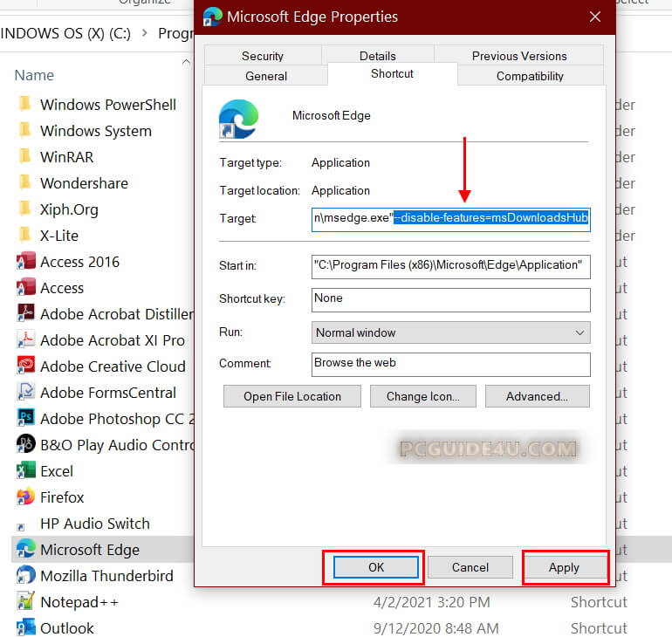Open the Run window mode dropdown

[450, 332]
